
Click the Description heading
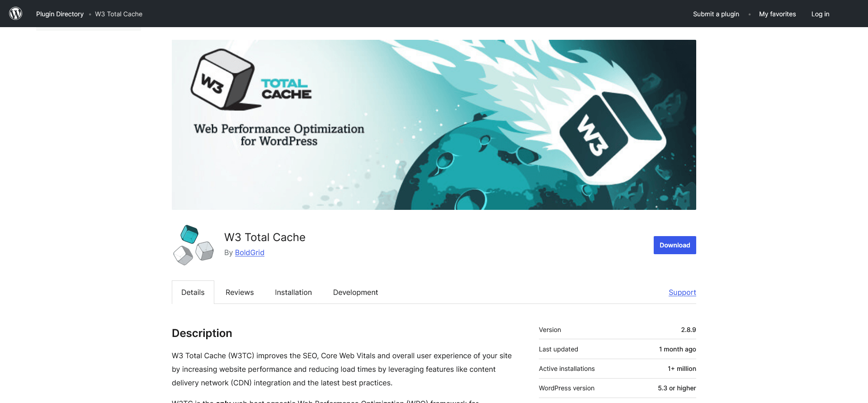(x=202, y=333)
